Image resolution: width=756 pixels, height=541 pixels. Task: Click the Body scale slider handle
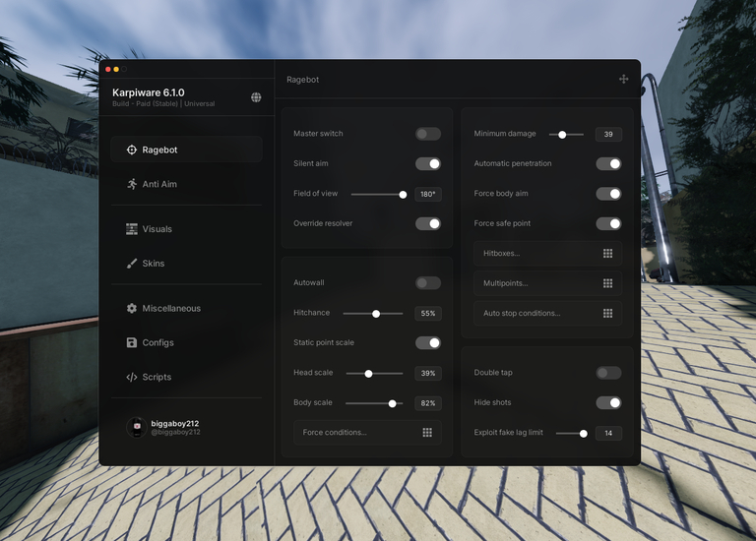(x=393, y=403)
